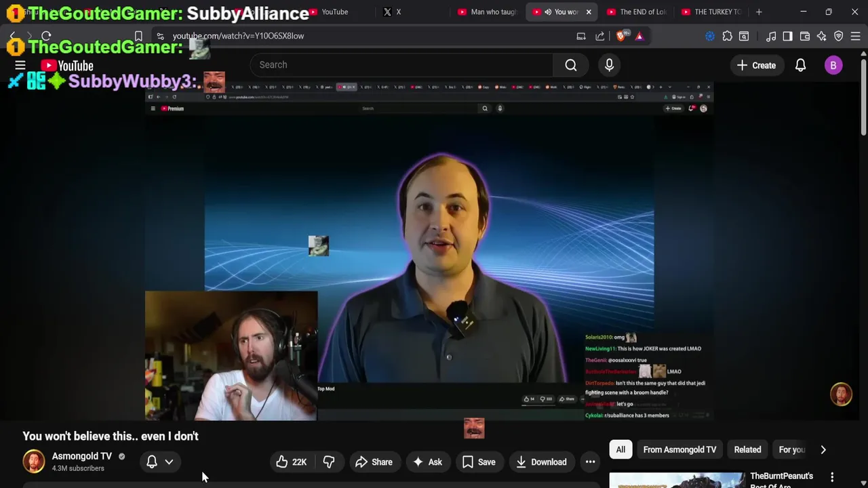
Task: Click the install/cast screen icon in address bar
Action: pyautogui.click(x=581, y=36)
